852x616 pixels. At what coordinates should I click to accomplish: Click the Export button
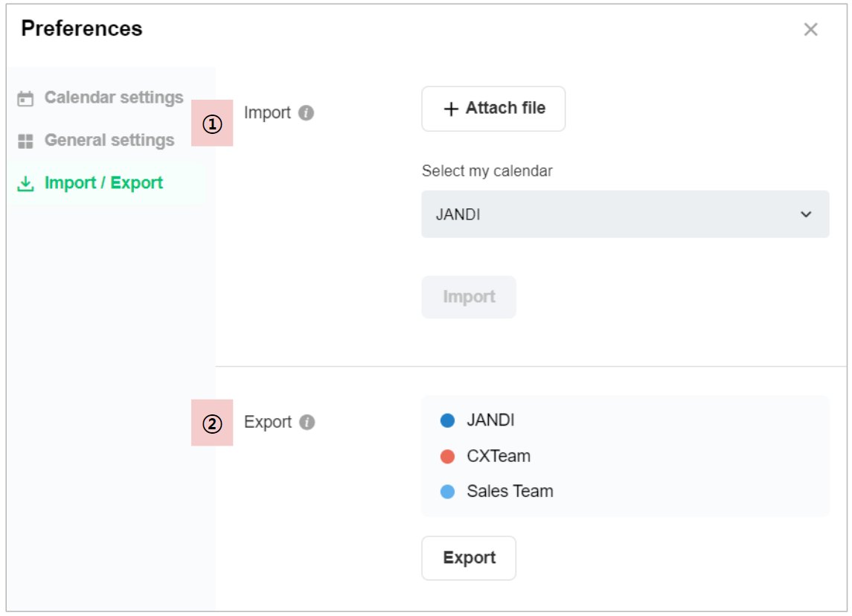[469, 558]
